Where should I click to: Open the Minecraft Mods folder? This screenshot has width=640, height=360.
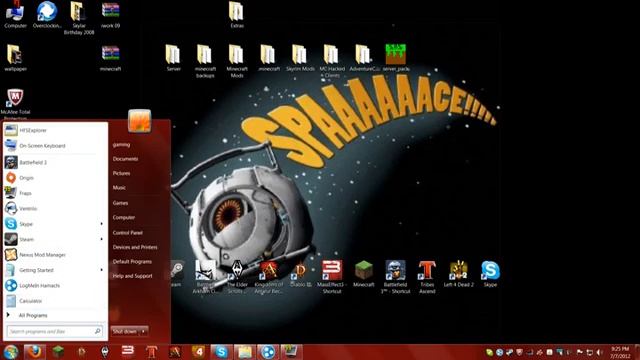coord(237,61)
